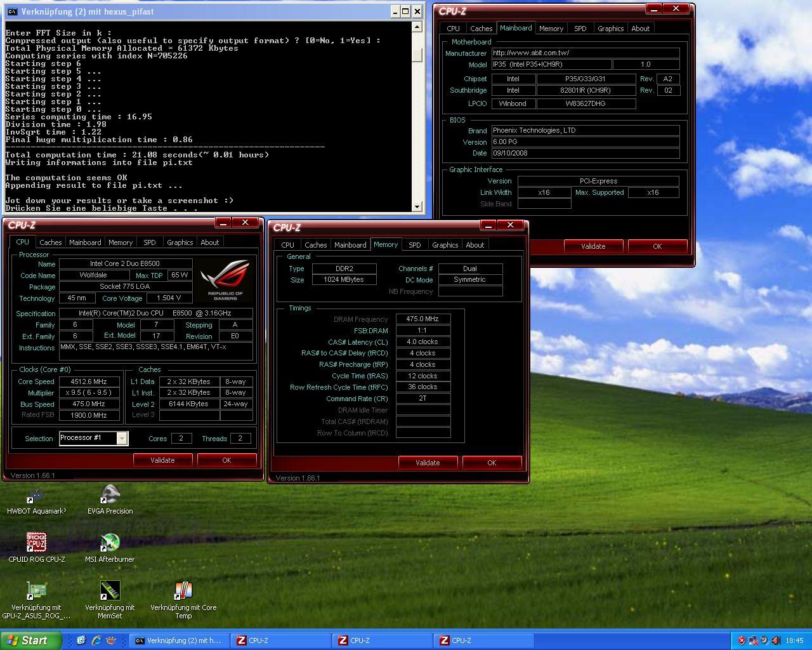Click the show desktop quick launch icon
812x650 pixels.
[81, 640]
